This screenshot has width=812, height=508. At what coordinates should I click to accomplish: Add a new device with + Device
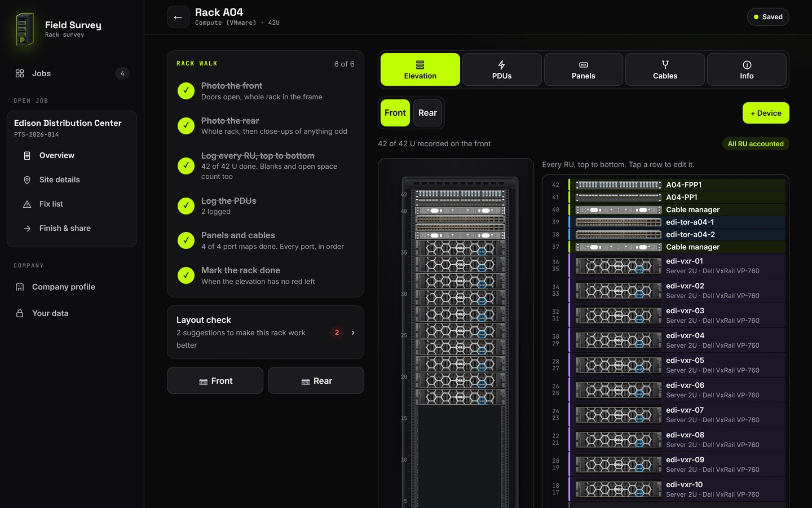tap(766, 113)
